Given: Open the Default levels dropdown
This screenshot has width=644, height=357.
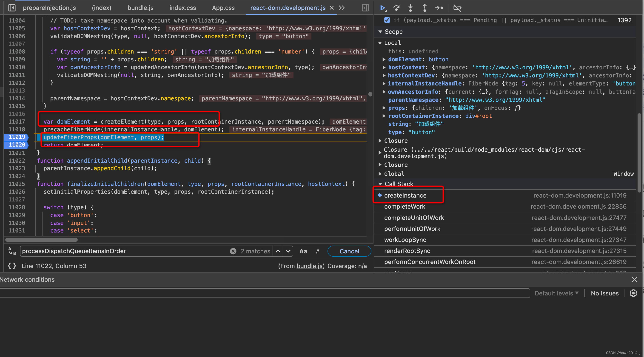Looking at the screenshot, I should 556,293.
